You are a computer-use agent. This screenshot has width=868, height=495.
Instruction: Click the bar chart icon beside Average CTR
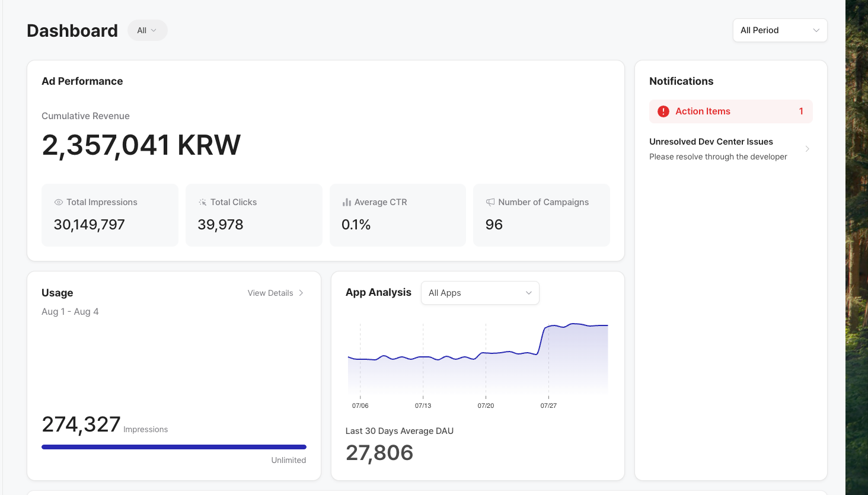click(x=347, y=202)
